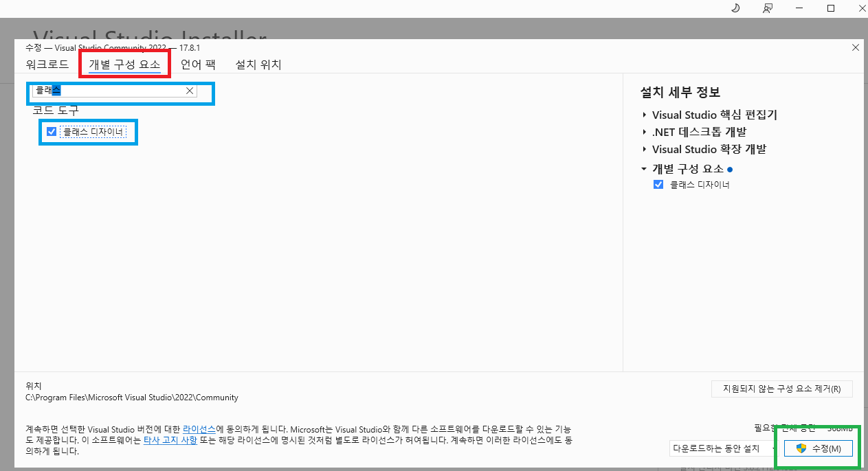The image size is (868, 471).
Task: Expand Visual Studio 핵심 편집기 details
Action: [x=645, y=115]
